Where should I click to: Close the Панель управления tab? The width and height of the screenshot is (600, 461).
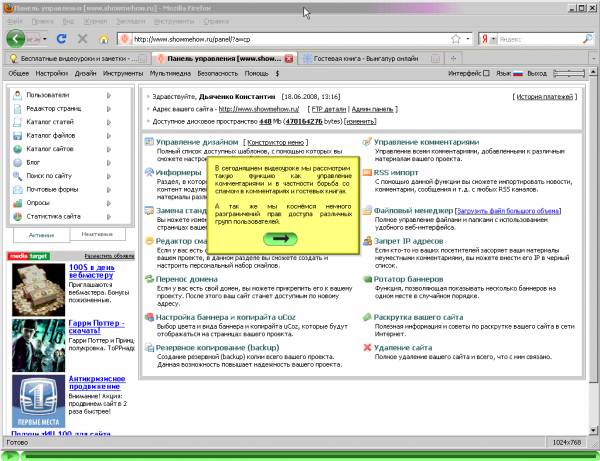coord(289,59)
